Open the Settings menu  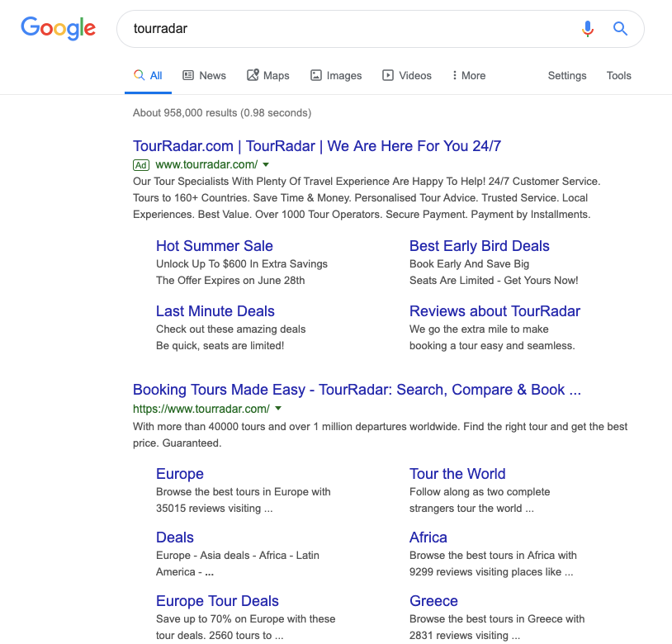coord(567,75)
